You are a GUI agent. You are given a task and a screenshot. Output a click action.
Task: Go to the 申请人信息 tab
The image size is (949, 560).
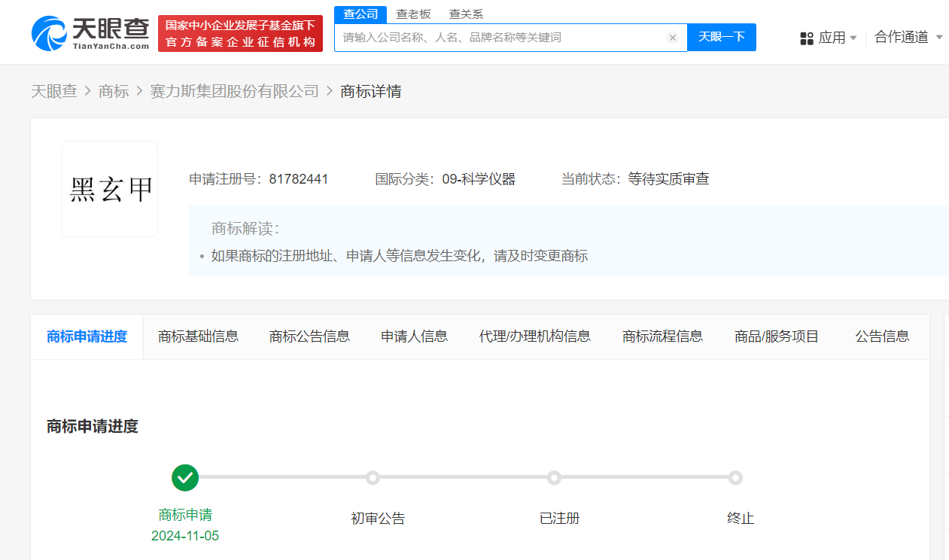point(414,336)
